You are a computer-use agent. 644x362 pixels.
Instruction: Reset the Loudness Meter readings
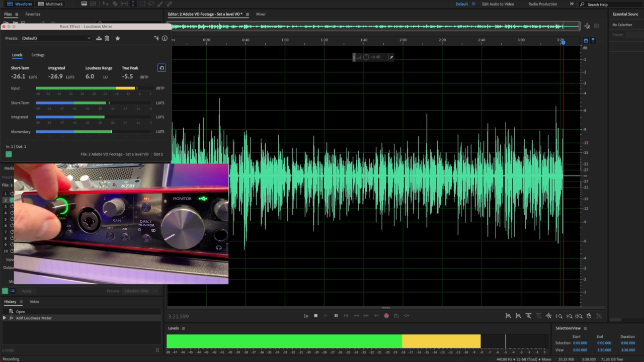click(x=162, y=68)
